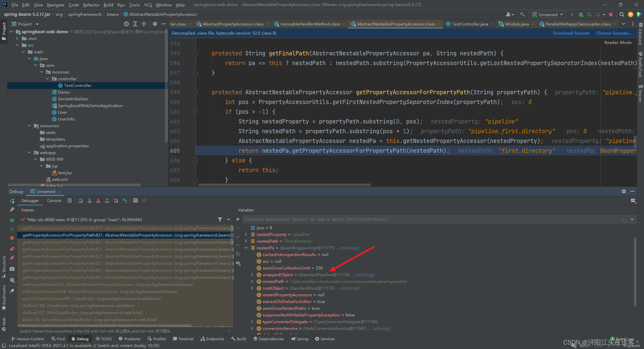This screenshot has width=644, height=349.
Task: Click the Step Over debugger icon
Action: coord(81,200)
